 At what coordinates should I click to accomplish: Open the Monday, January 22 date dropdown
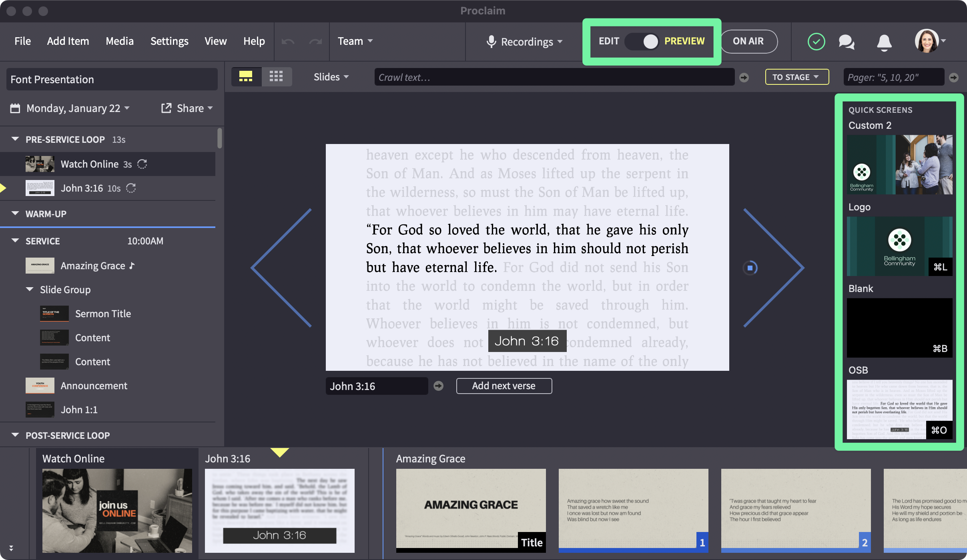pos(78,108)
